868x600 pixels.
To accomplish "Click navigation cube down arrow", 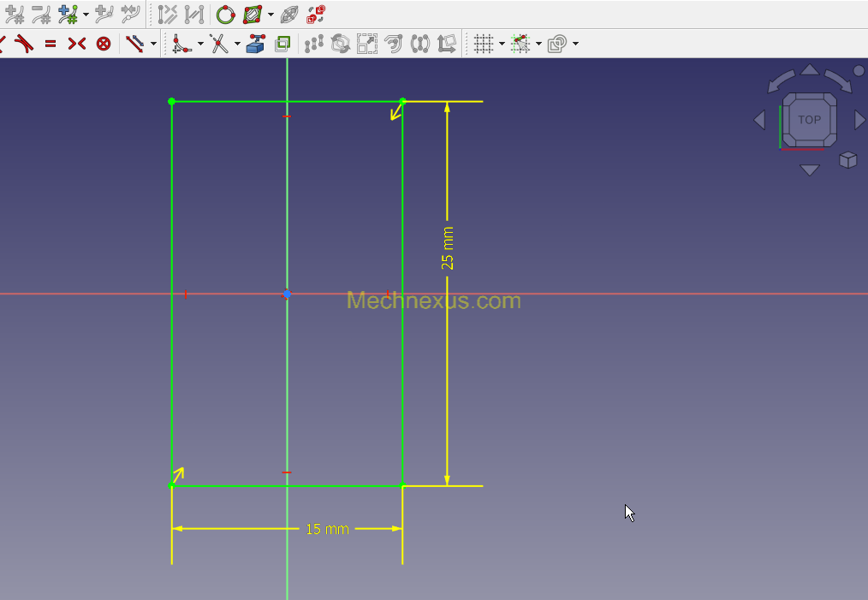I will click(810, 170).
